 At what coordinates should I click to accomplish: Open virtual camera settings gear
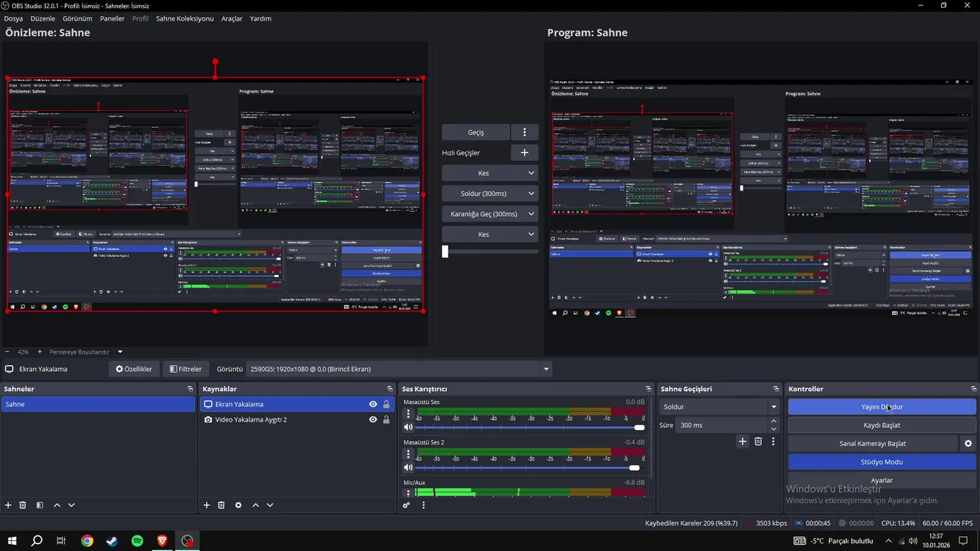pos(968,444)
